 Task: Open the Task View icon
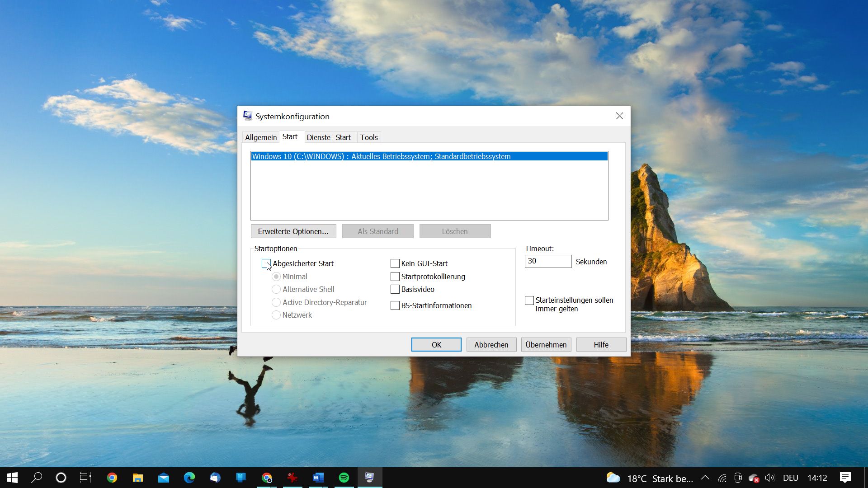[85, 478]
